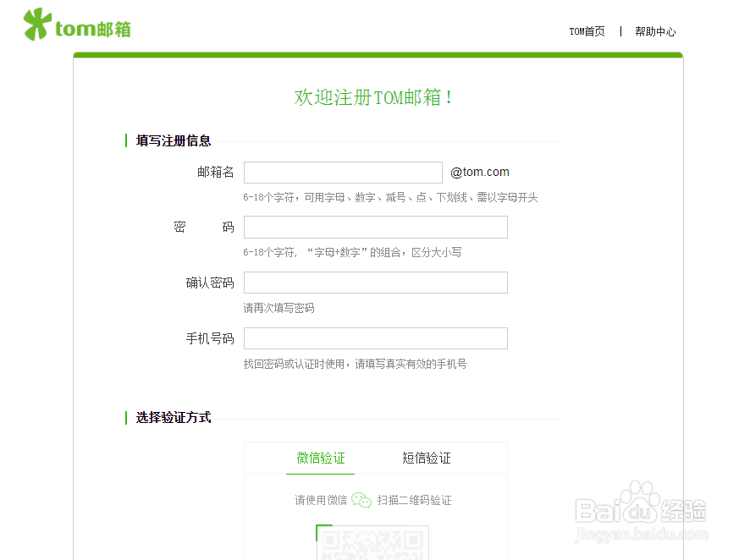The height and width of the screenshot is (560, 750).
Task: Click the 扫描二维码验证 text
Action: [x=414, y=500]
